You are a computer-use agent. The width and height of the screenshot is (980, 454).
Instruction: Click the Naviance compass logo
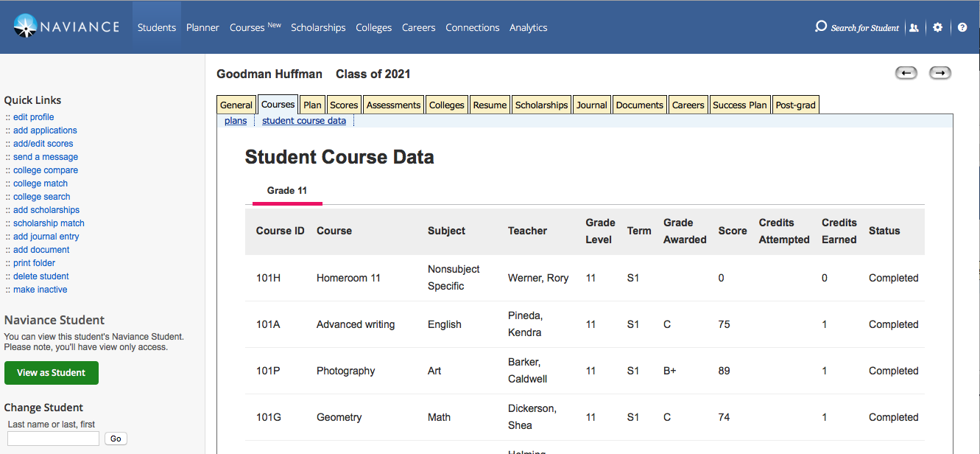coord(26,27)
